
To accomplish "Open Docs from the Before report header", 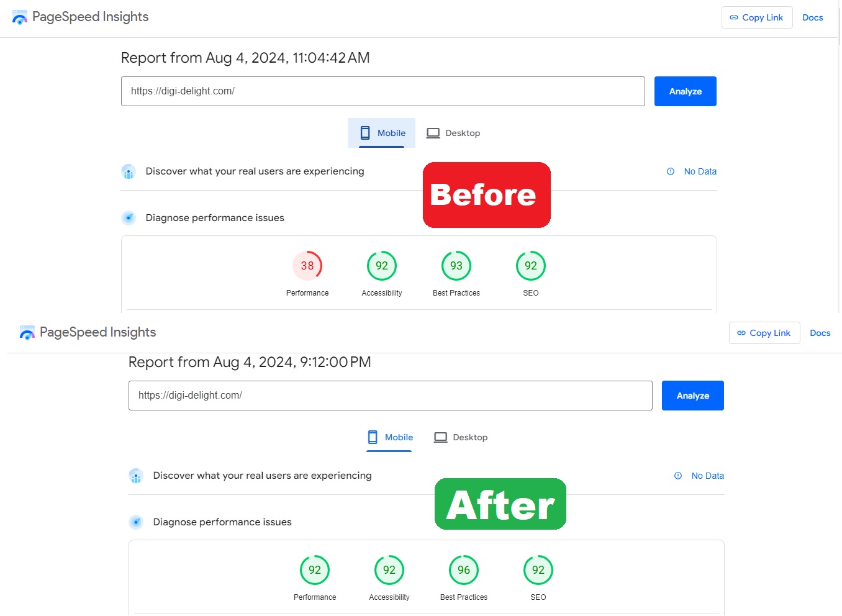I will (x=813, y=17).
